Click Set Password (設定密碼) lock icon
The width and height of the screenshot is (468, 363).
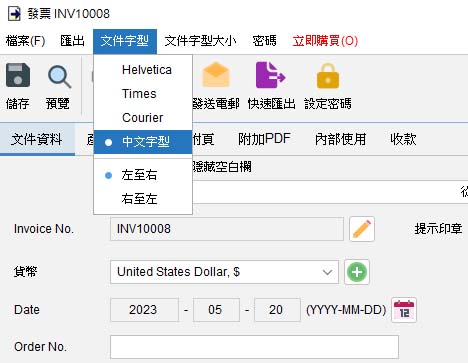coord(328,76)
